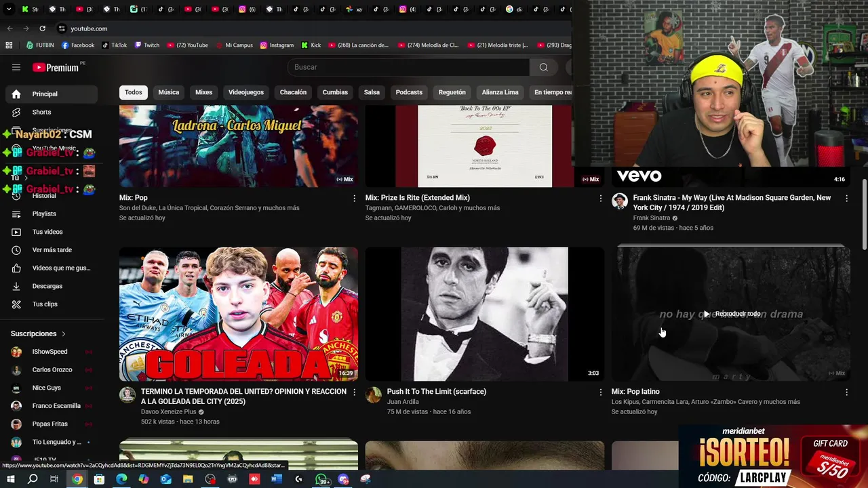Open the tab search dropdown arrow
868x488 pixels.
(x=9, y=9)
